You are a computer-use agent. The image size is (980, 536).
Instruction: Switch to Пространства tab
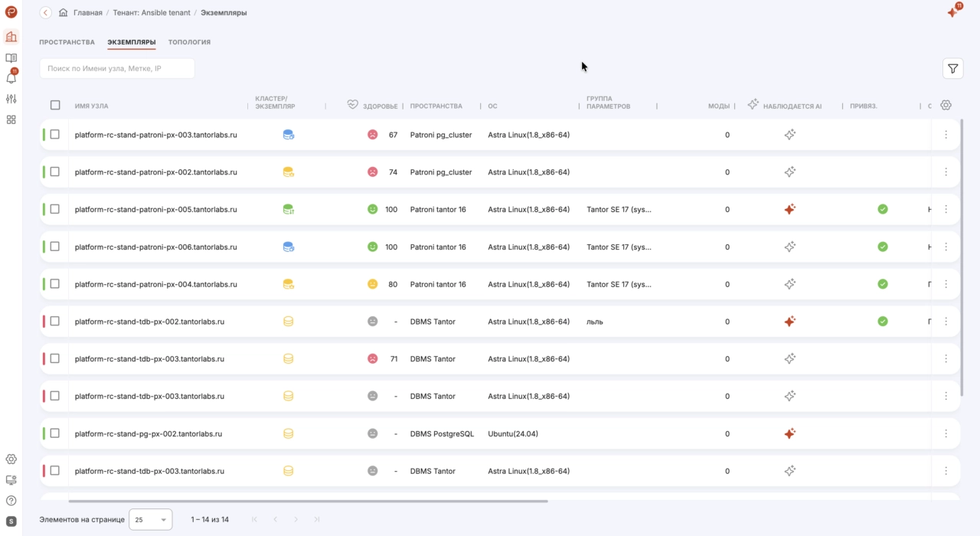coord(67,42)
